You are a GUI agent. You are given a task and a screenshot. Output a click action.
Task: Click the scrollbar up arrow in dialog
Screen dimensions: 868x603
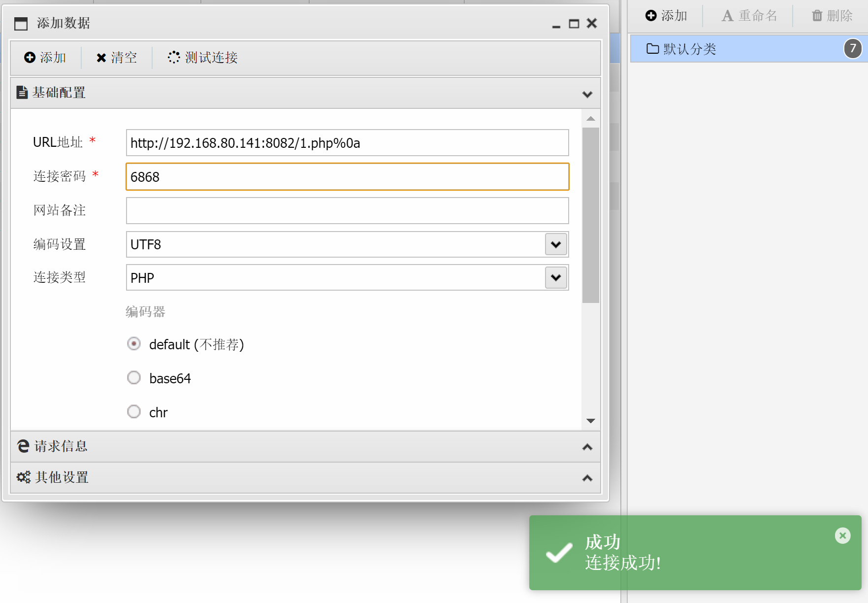pos(591,119)
